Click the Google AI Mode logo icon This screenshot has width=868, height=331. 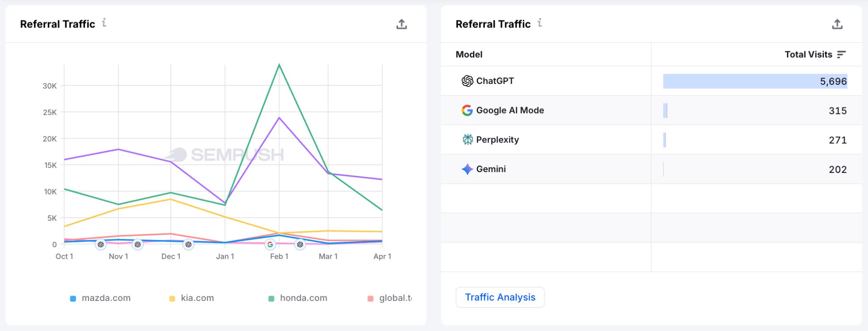[x=467, y=110]
